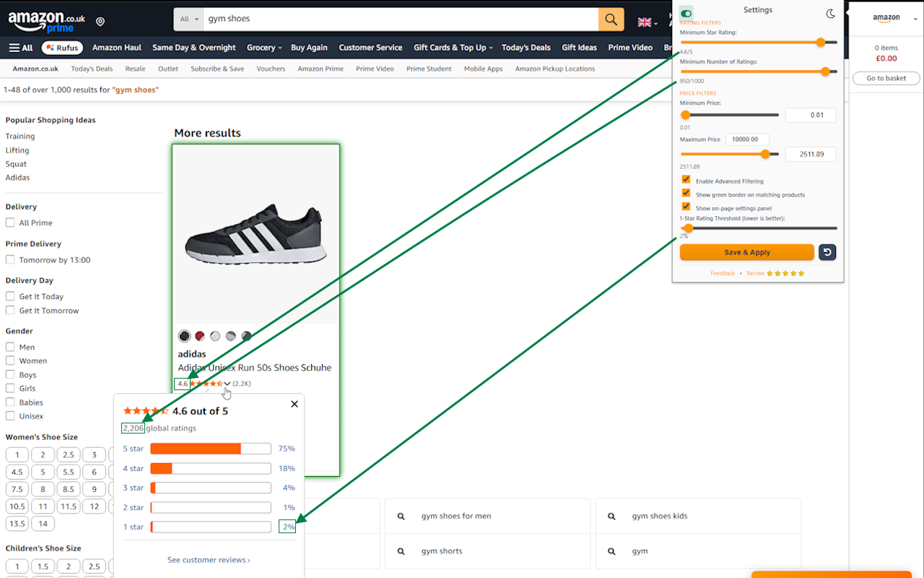Expand rating chevron next to 2.2K
Screen dimensions: 924x578
click(x=227, y=384)
